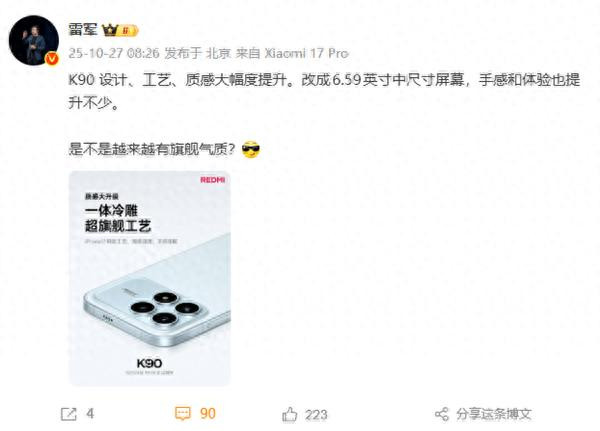Click the K90 label in the poster
The width and height of the screenshot is (600, 431).
(149, 363)
